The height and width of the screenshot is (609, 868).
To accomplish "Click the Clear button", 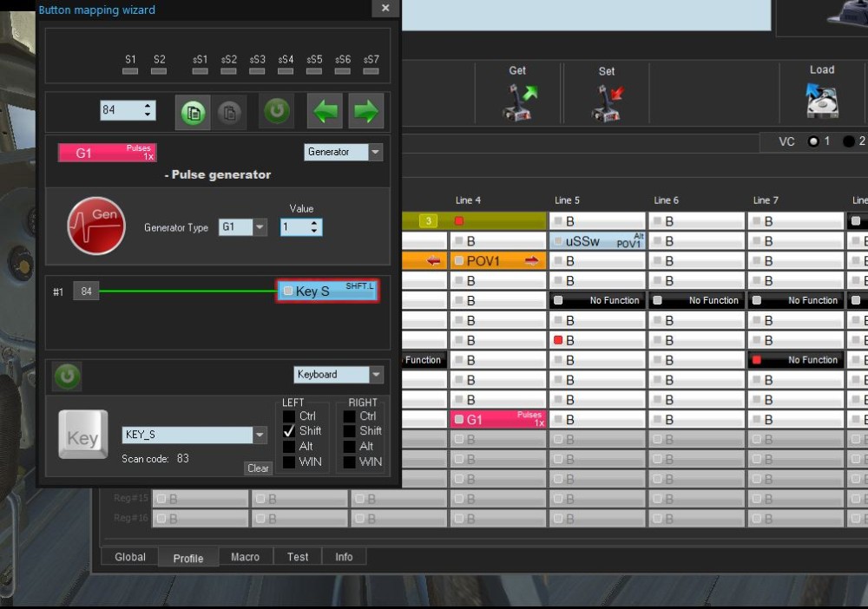I will tap(258, 468).
